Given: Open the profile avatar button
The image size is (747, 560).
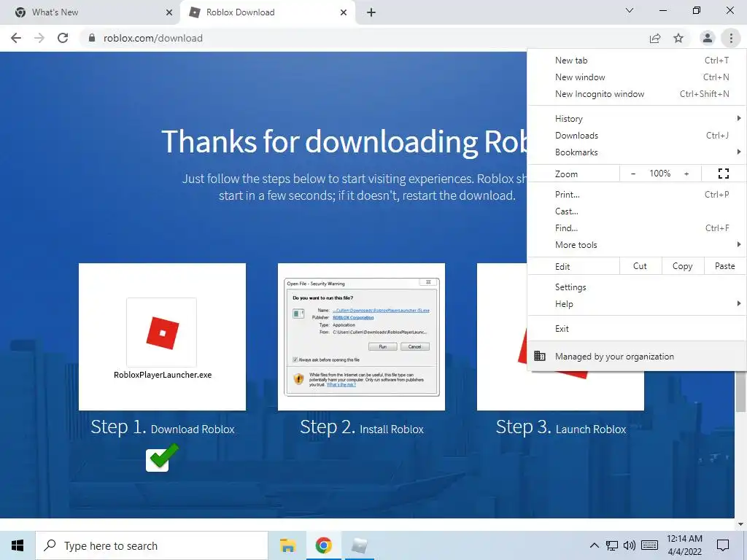Looking at the screenshot, I should tap(708, 38).
